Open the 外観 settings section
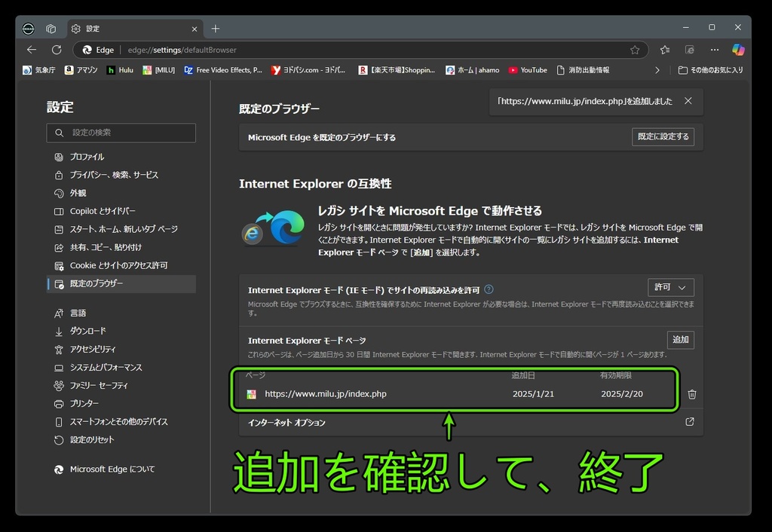This screenshot has height=532, width=772. 121,193
